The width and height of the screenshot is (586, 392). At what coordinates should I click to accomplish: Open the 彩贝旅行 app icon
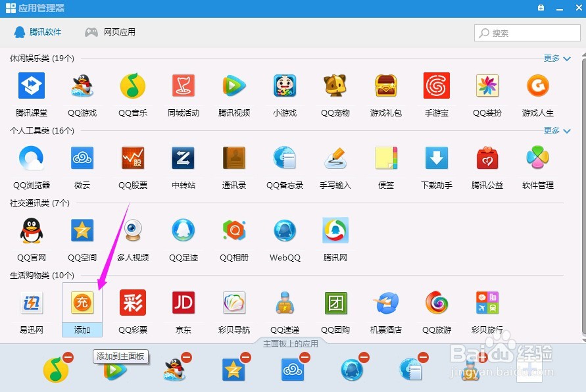487,303
